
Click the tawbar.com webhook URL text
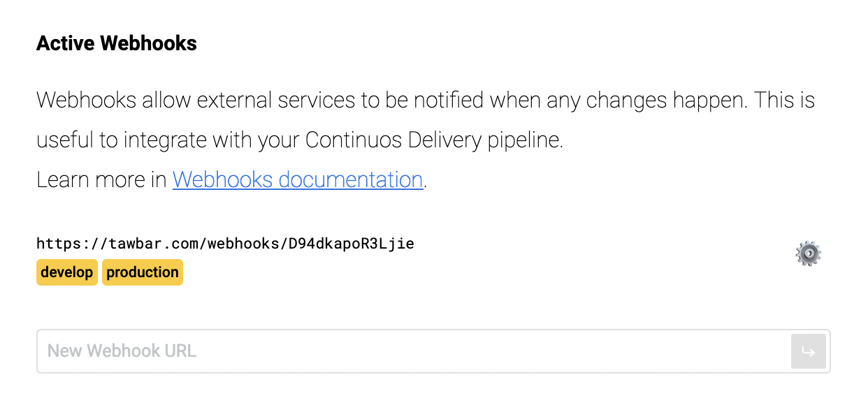tap(225, 244)
